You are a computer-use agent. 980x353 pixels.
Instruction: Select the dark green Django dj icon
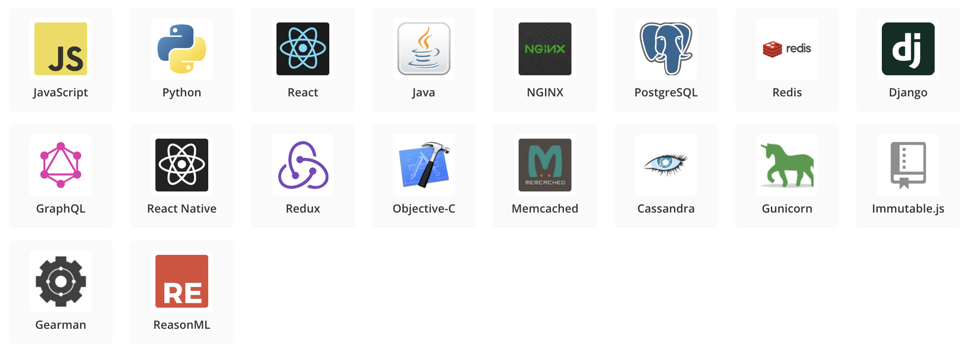[x=908, y=49]
